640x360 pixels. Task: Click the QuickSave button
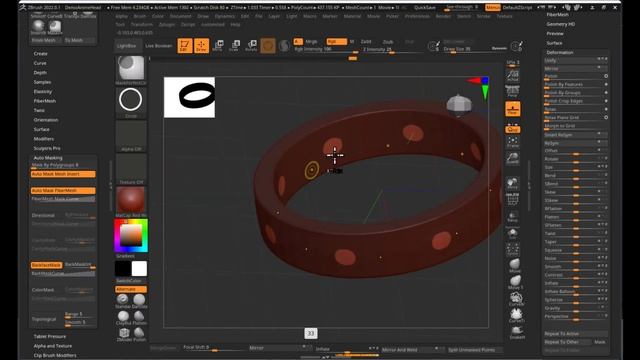424,7
